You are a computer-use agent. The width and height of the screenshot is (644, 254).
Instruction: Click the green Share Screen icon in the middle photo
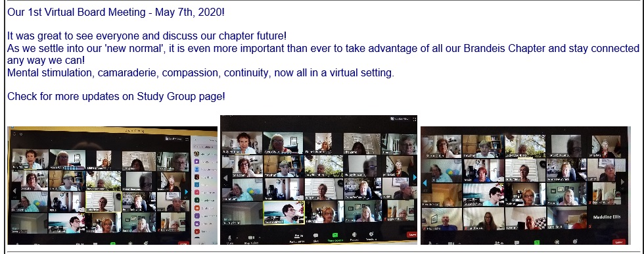[335, 235]
